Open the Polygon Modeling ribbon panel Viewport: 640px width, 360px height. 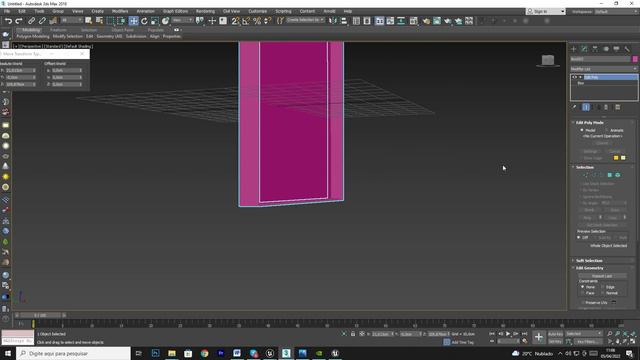coord(33,36)
